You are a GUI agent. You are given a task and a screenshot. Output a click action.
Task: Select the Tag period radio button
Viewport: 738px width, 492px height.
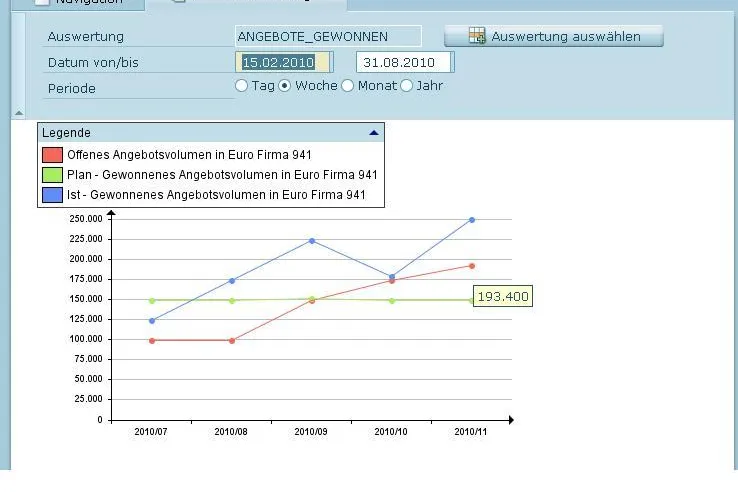241,86
